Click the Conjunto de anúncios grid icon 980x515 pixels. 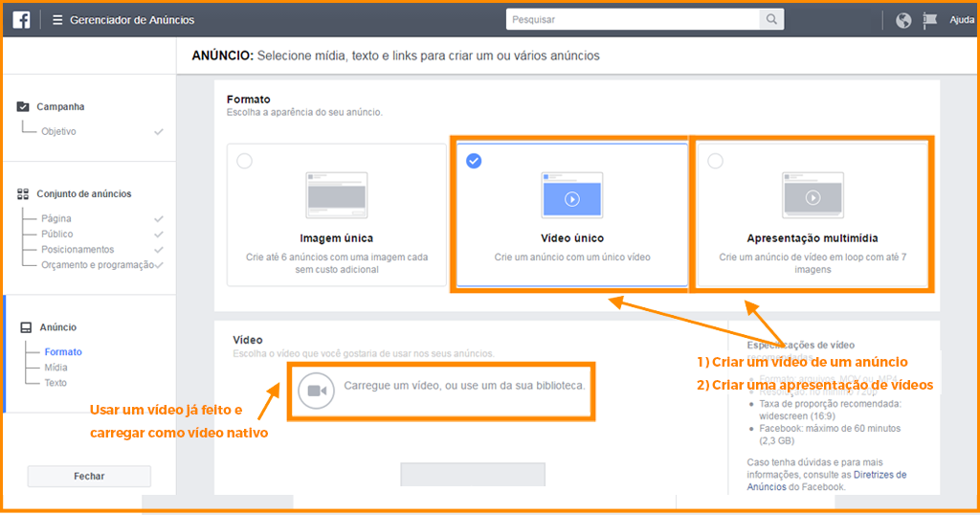pyautogui.click(x=24, y=194)
